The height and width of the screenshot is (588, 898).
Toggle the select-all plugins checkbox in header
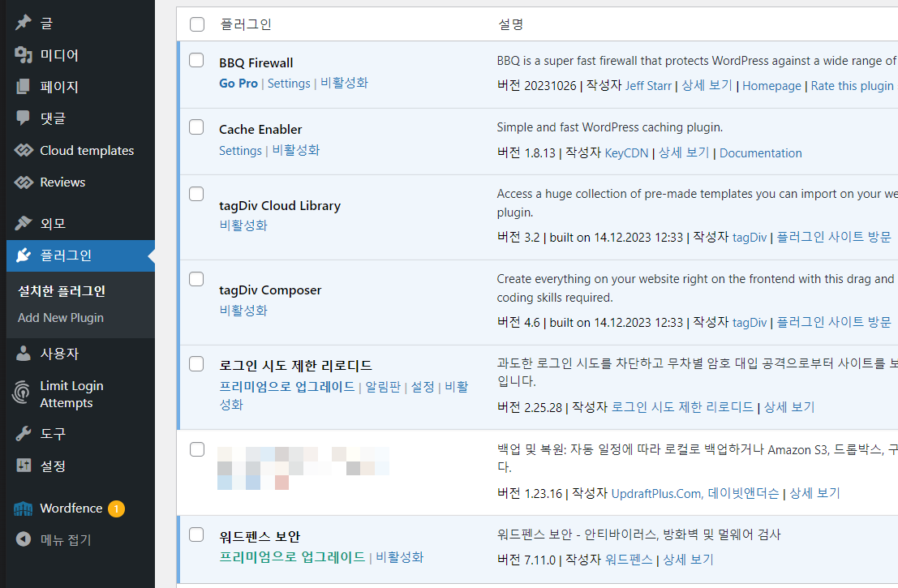(x=197, y=24)
